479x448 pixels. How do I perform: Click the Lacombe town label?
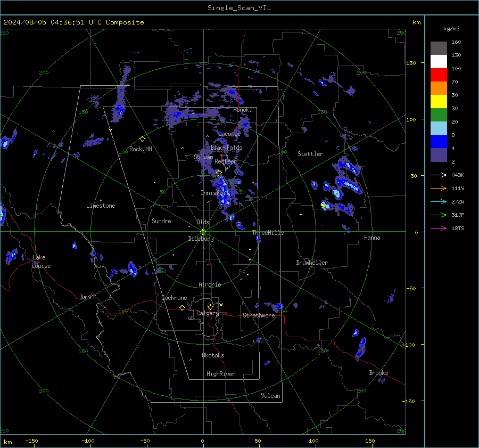[x=229, y=134]
